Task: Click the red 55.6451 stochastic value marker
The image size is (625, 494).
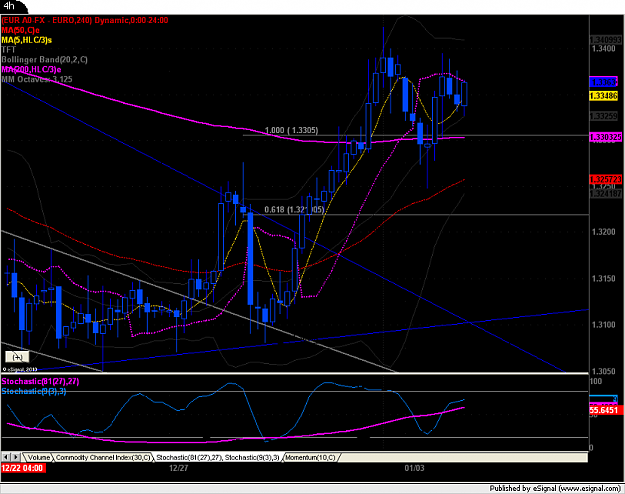Action: coord(605,410)
